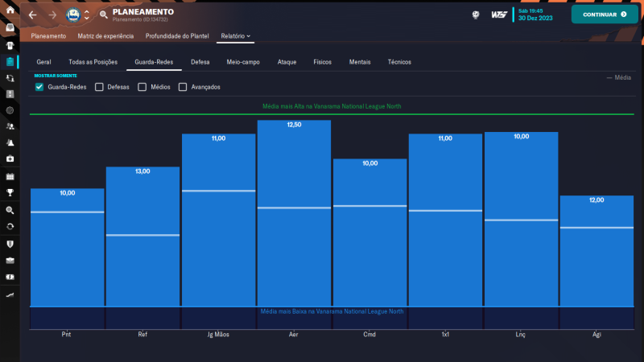644x362 pixels.
Task: Enable the Defesas filter checkbox
Action: [99, 87]
